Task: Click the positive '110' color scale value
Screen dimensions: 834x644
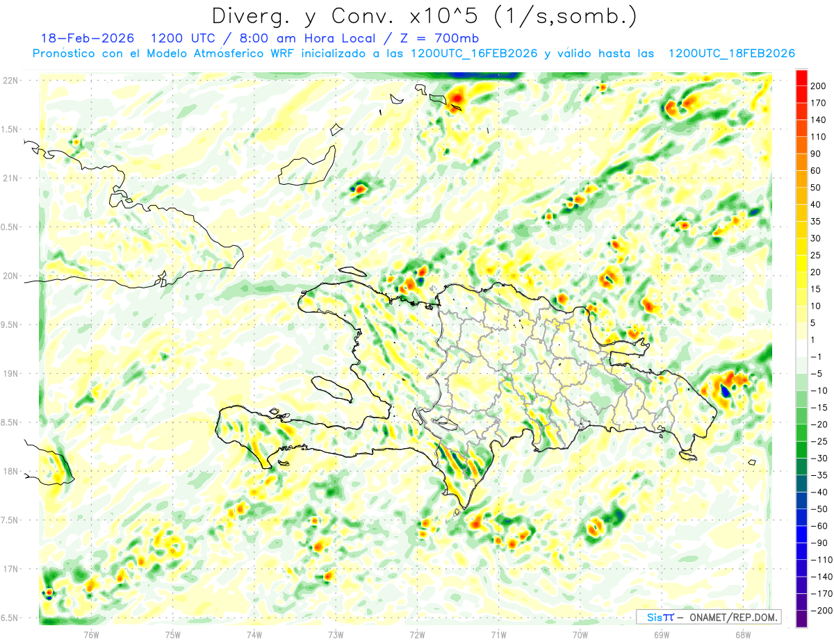Action: coord(819,137)
